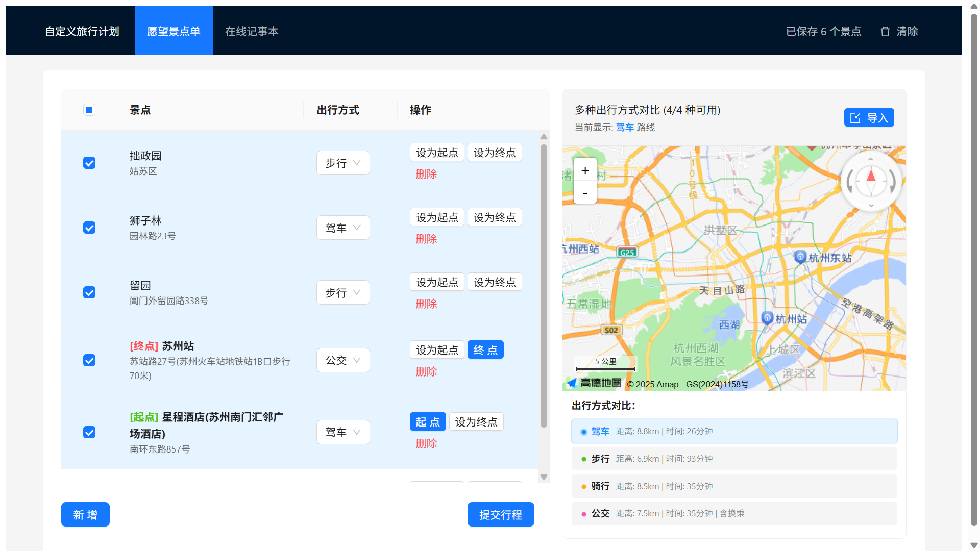This screenshot has height=551, width=980.
Task: Click the 杭州东站 station marker on map
Action: (800, 257)
